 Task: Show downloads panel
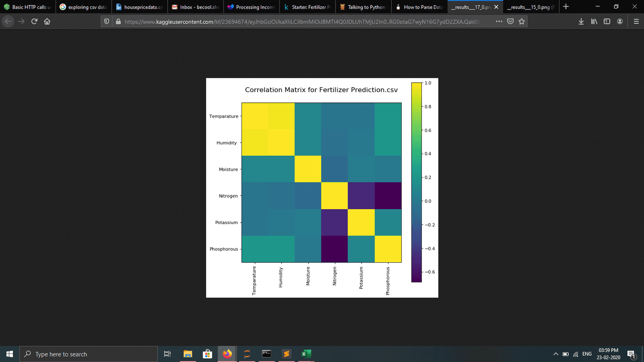tap(581, 21)
